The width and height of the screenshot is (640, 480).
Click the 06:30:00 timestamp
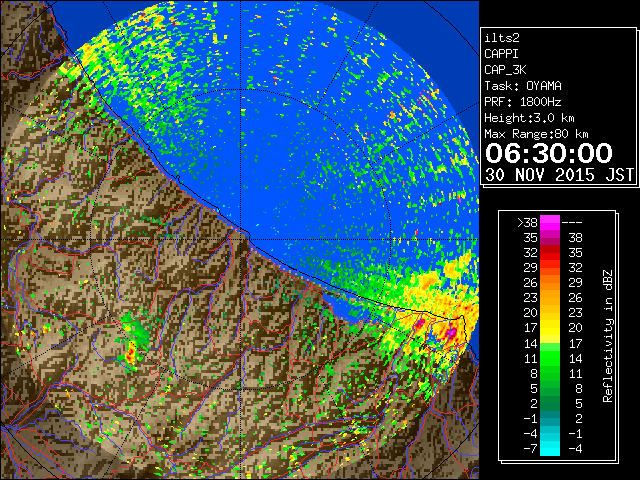(549, 153)
